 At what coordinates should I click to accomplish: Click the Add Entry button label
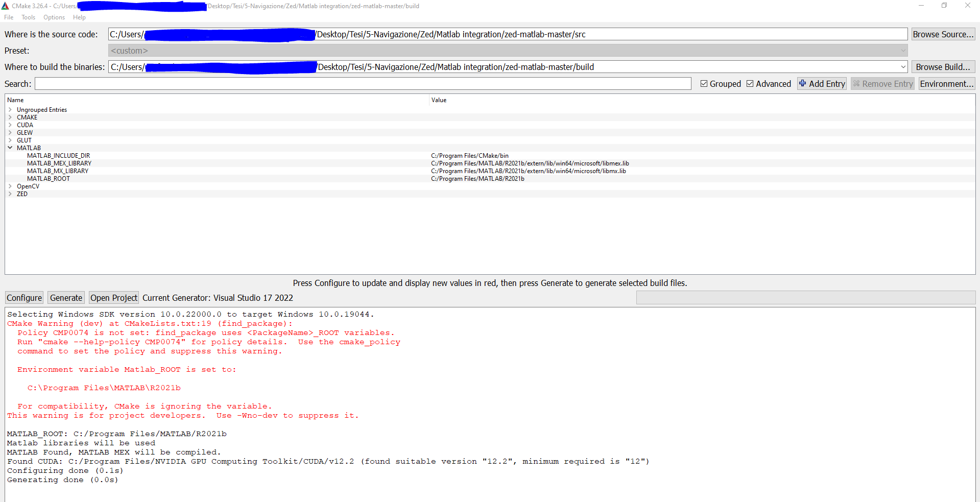827,84
